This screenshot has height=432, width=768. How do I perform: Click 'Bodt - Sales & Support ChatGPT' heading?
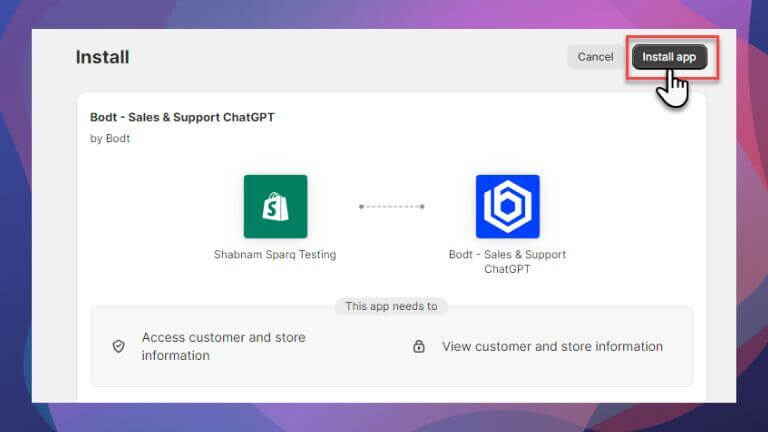point(182,118)
